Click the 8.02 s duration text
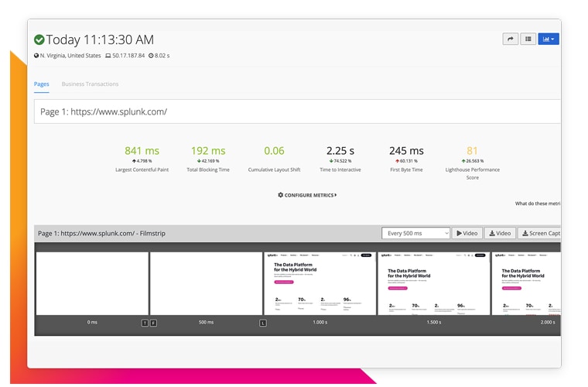Screen dimensions: 588x387 click(x=162, y=56)
